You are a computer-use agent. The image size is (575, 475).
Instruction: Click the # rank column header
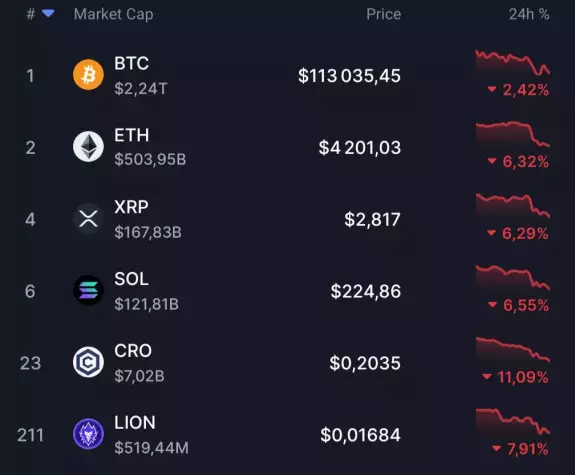coord(31,14)
